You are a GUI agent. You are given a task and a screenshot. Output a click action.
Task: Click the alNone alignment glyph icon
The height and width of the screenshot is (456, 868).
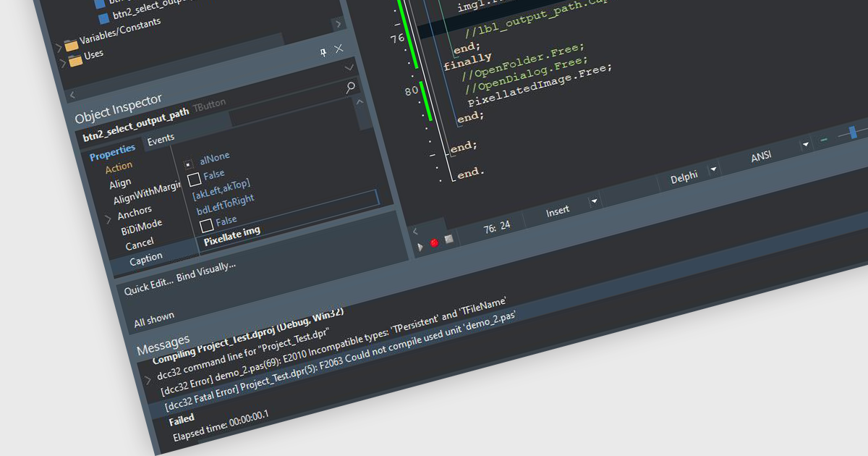click(188, 164)
